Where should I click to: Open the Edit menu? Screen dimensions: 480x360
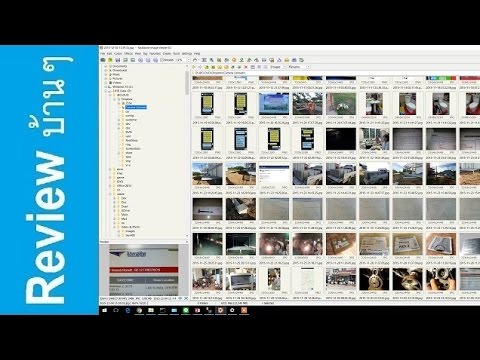(110, 54)
